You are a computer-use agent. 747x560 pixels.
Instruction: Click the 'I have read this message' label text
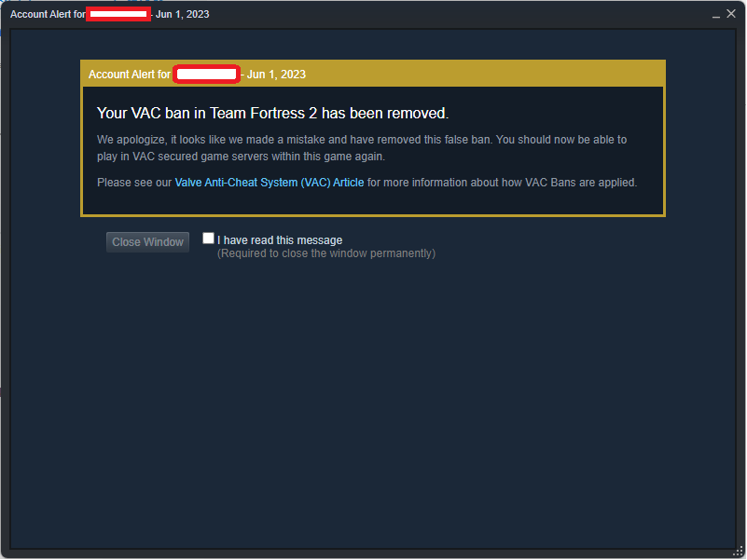coord(280,240)
